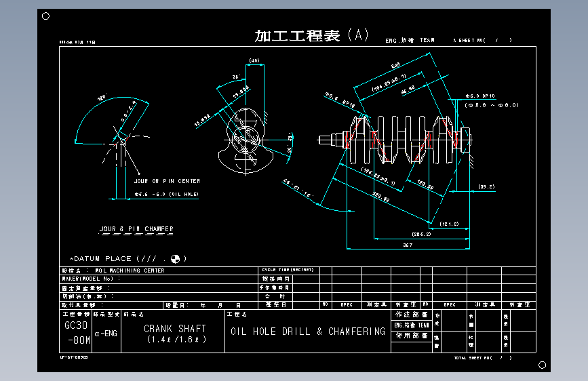The width and height of the screenshot is (588, 381).
Task: Select the "(40)" dimension on the end view
Action: (254, 60)
